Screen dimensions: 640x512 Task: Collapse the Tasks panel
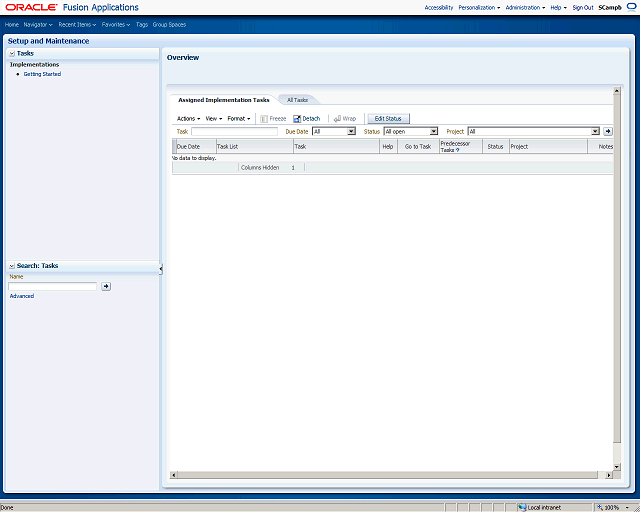coord(12,53)
